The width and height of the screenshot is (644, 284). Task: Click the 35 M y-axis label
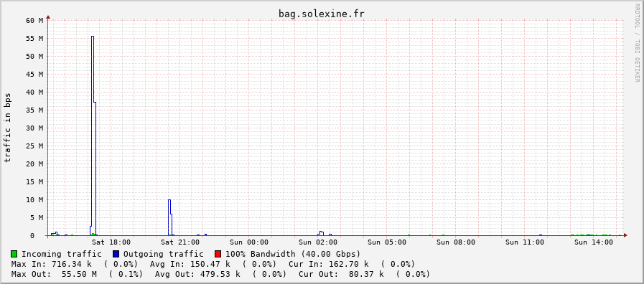pos(34,110)
